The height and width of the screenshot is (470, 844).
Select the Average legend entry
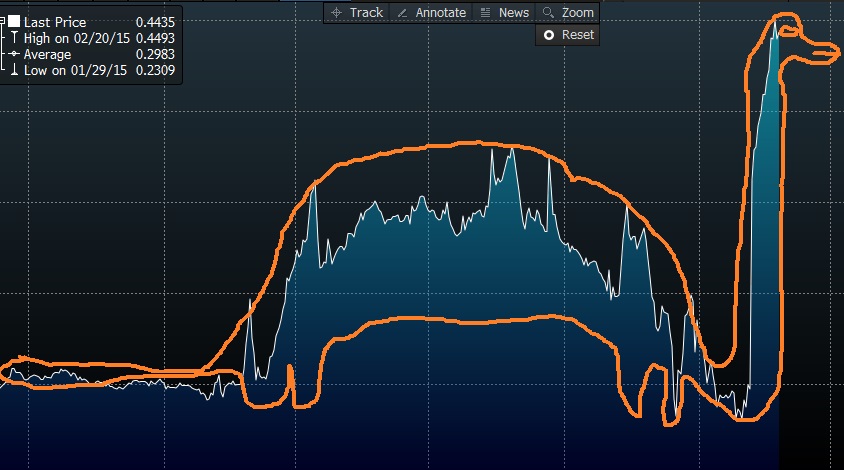tap(47, 54)
